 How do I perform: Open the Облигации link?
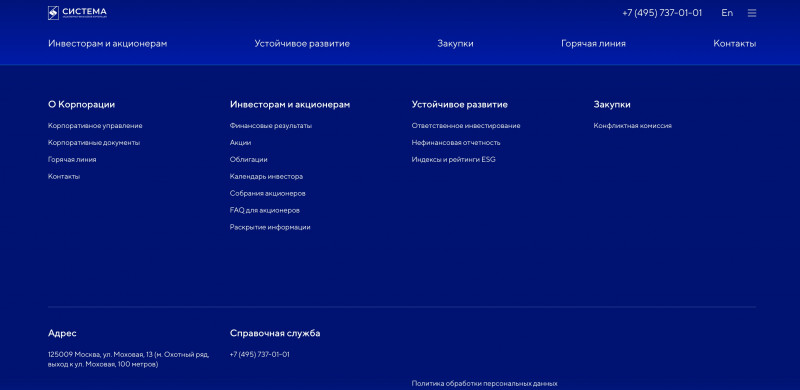tap(248, 159)
